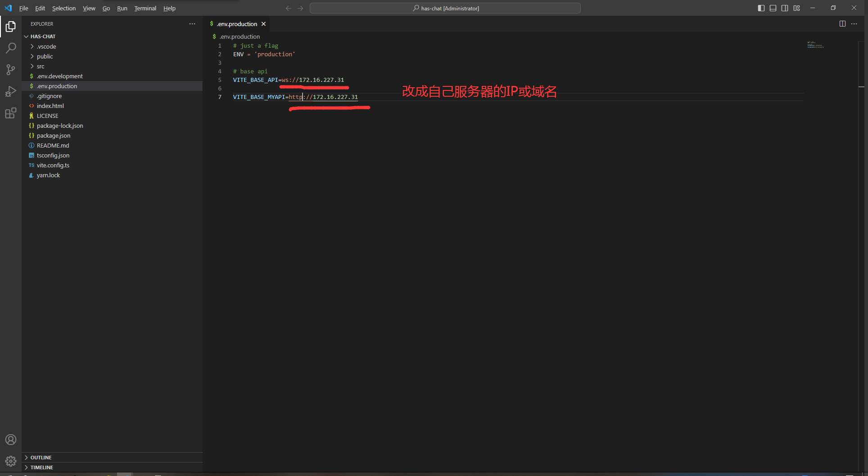Split the editor to the right
Screen dimensions: 868x476
(842, 24)
